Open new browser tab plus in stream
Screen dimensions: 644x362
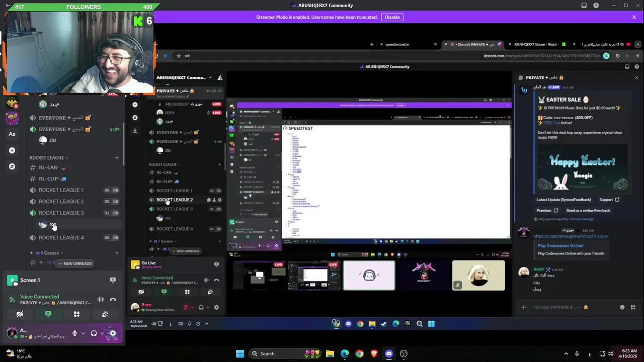372,44
